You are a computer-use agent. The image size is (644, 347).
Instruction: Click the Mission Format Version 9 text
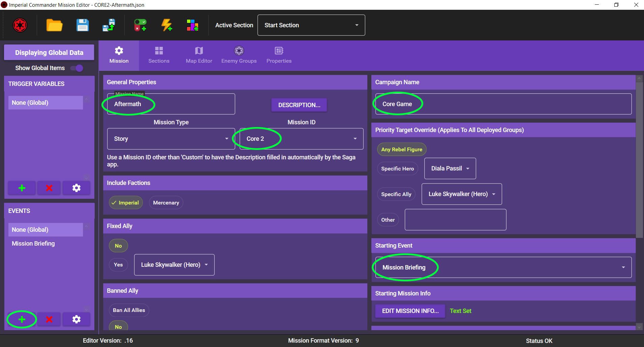pyautogui.click(x=324, y=341)
